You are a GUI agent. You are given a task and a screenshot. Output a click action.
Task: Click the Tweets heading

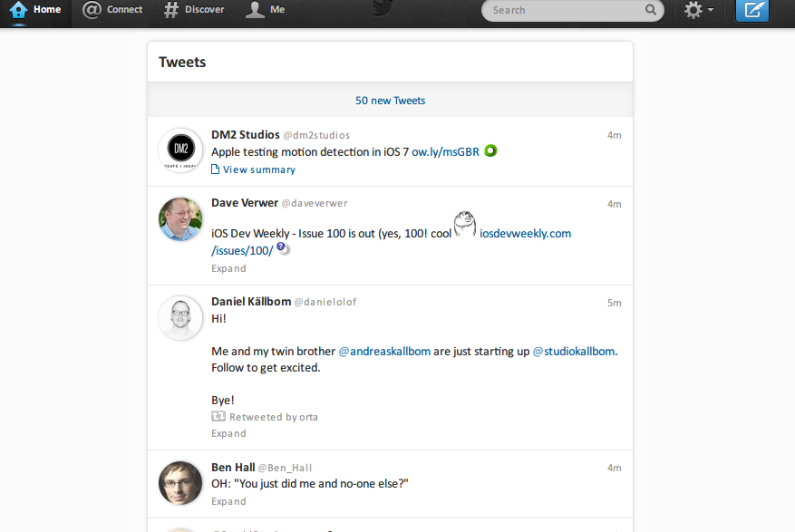(182, 62)
